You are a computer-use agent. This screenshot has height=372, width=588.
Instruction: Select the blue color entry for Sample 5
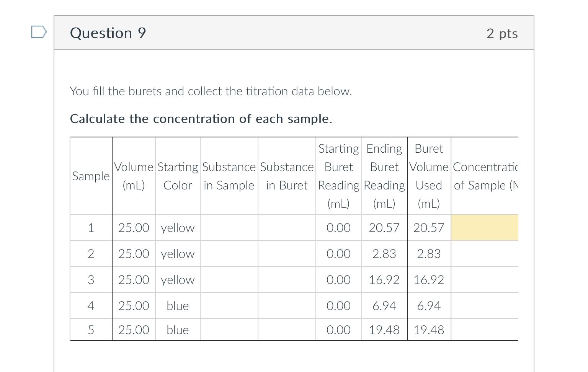point(177,330)
